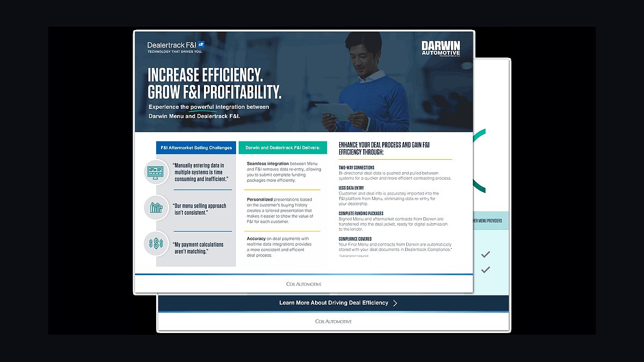Click the lower checkmark on the back page

coord(486,270)
